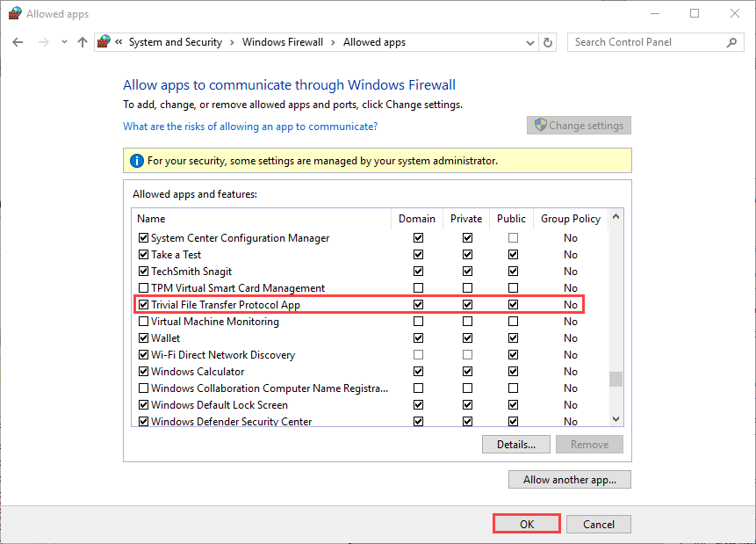Open the recent locations dropdown

coord(64,42)
